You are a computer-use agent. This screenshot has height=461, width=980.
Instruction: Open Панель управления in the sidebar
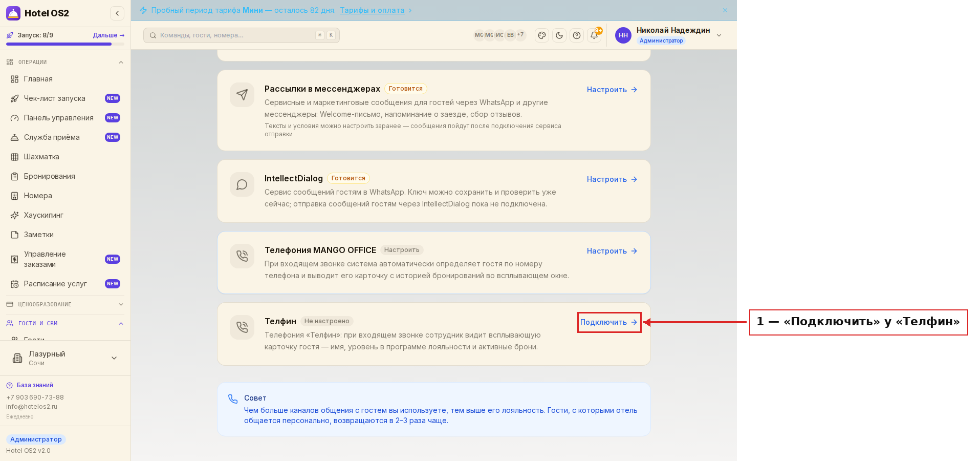(65, 118)
